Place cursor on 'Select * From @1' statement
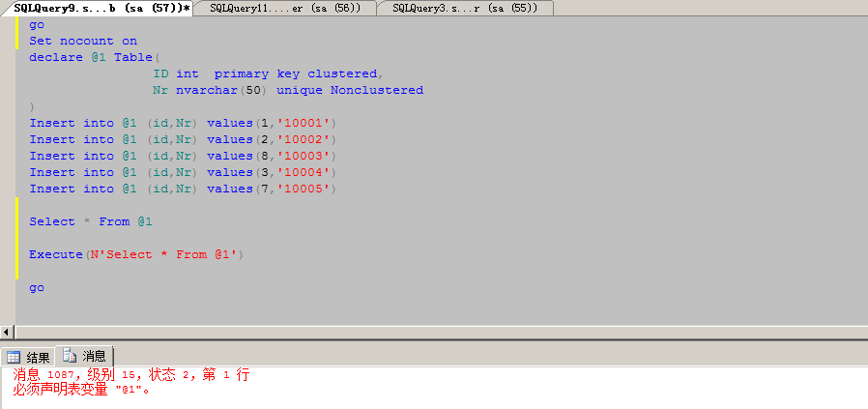This screenshot has width=868, height=409. tap(91, 221)
